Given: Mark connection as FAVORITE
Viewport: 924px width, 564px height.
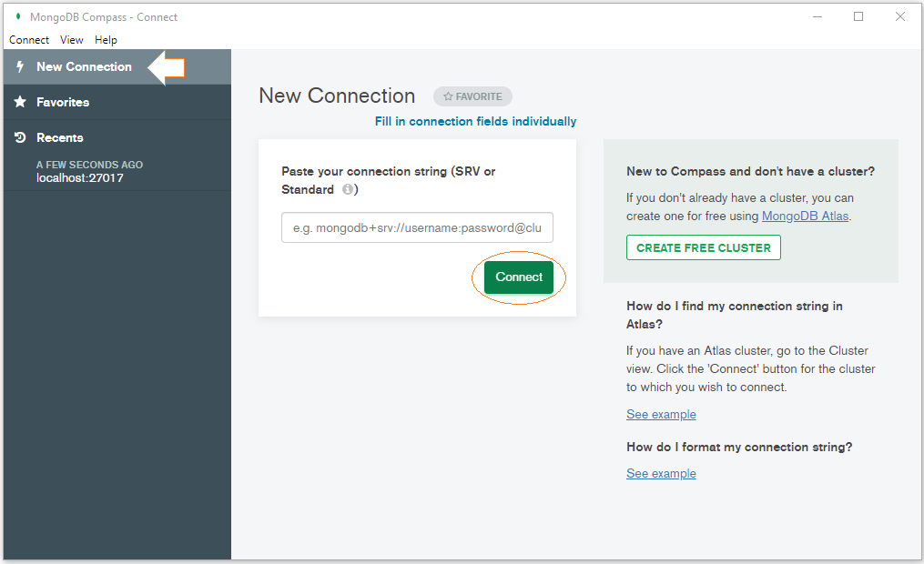Looking at the screenshot, I should (x=472, y=96).
